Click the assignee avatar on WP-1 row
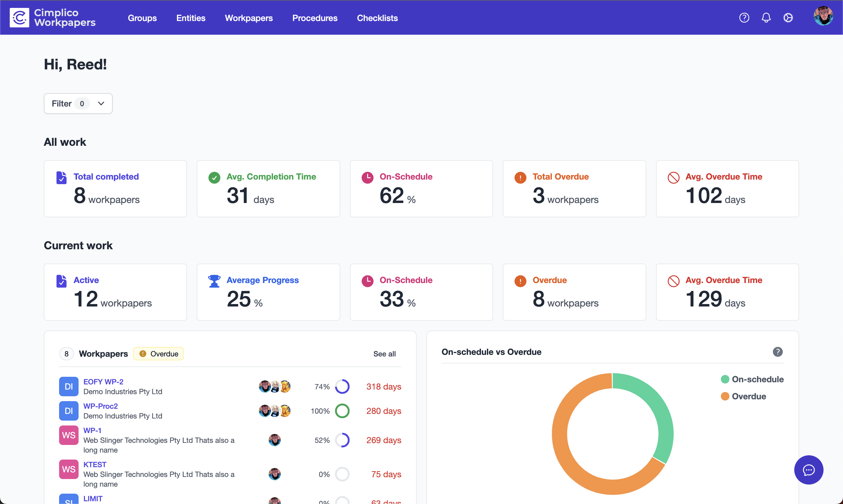 coord(274,440)
